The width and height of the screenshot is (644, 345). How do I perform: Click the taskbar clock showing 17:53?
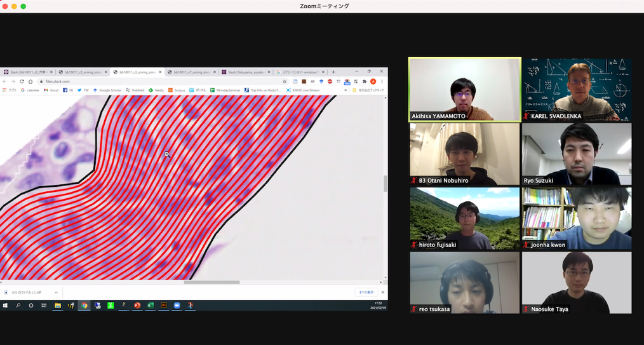point(378,306)
